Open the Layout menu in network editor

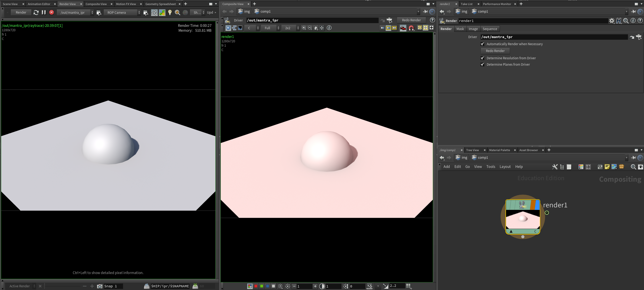point(505,167)
